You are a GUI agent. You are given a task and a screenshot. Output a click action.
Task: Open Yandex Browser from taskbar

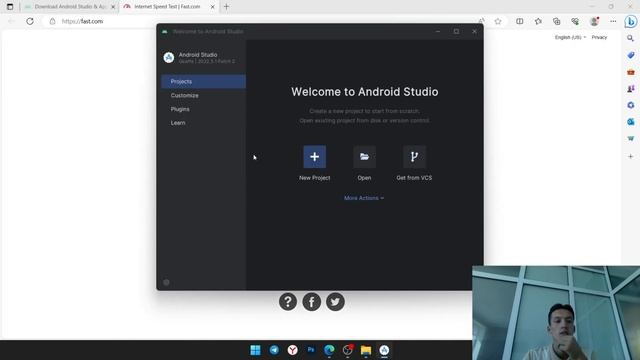pos(293,350)
